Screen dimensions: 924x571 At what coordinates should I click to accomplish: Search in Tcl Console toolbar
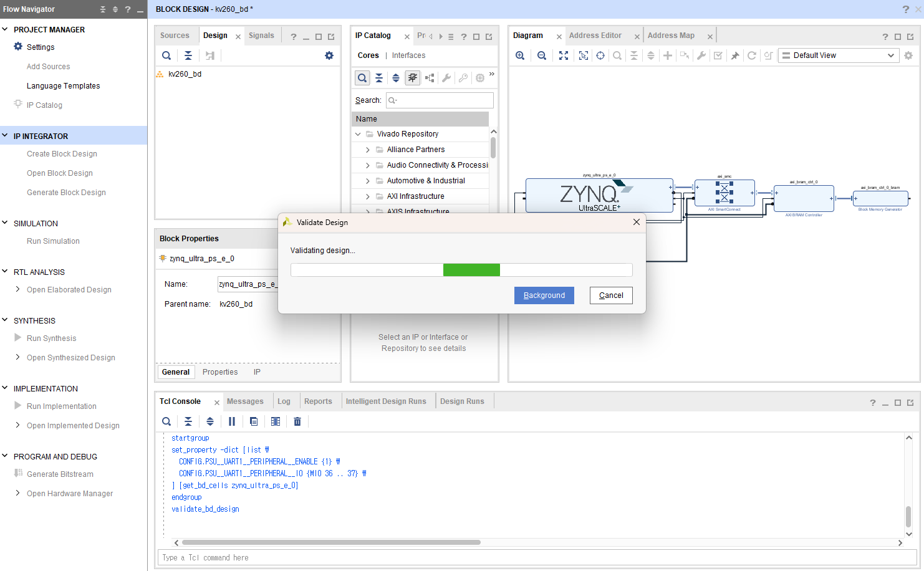coord(166,421)
